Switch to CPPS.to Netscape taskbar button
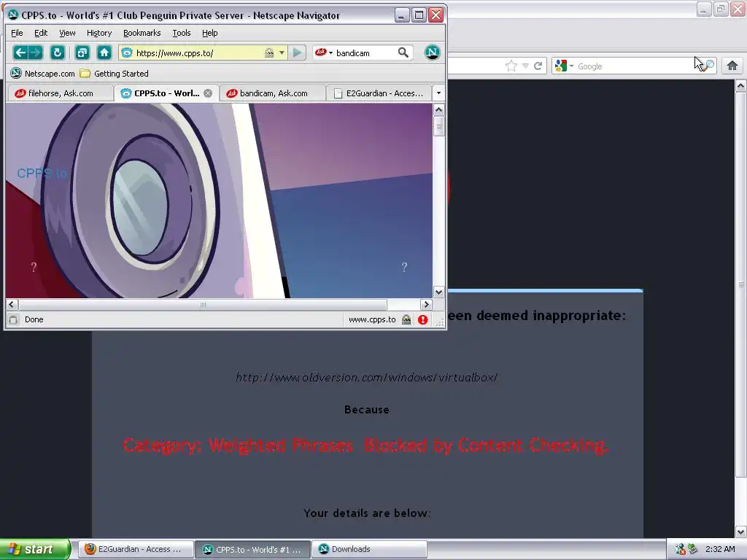The height and width of the screenshot is (560, 747). (x=253, y=549)
